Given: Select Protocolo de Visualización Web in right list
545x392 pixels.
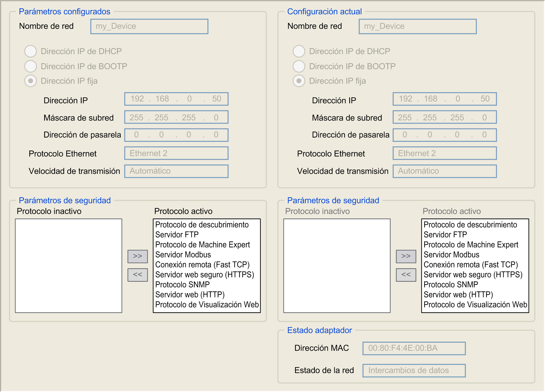Looking at the screenshot, I should [x=475, y=305].
